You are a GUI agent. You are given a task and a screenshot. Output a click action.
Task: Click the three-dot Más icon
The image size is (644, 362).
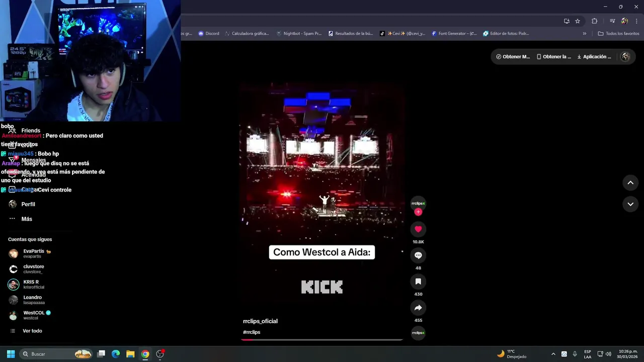point(13,219)
